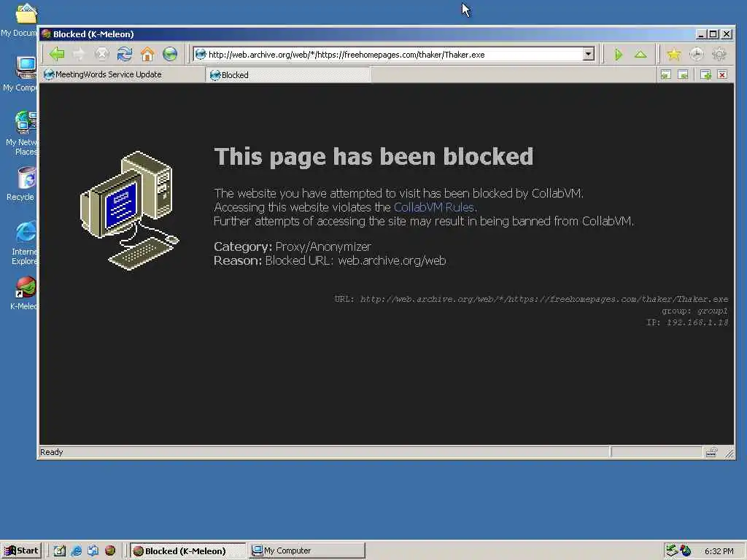Select Internet Explorer desktop icon

(23, 243)
